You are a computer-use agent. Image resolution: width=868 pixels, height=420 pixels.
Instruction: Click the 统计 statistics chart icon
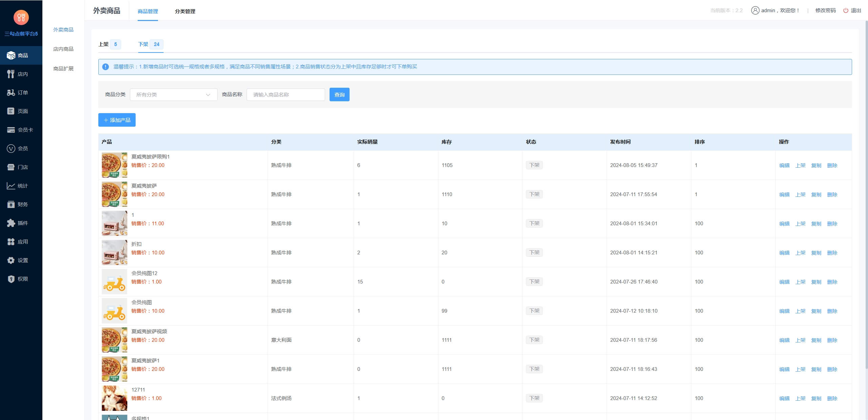click(x=21, y=185)
